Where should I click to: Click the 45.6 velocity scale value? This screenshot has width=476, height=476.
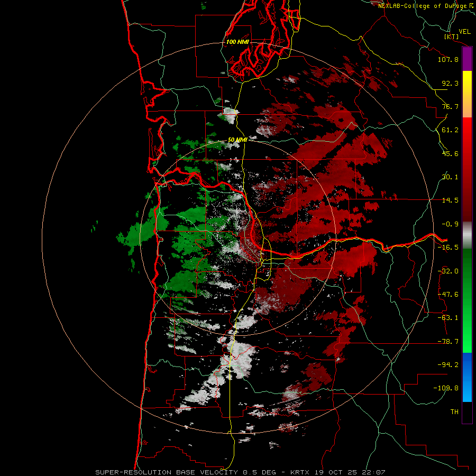coord(450,153)
